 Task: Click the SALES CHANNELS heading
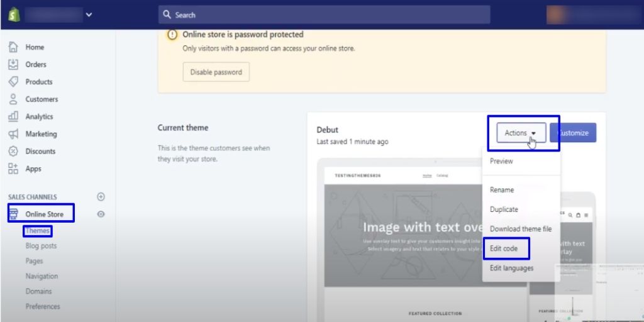33,197
